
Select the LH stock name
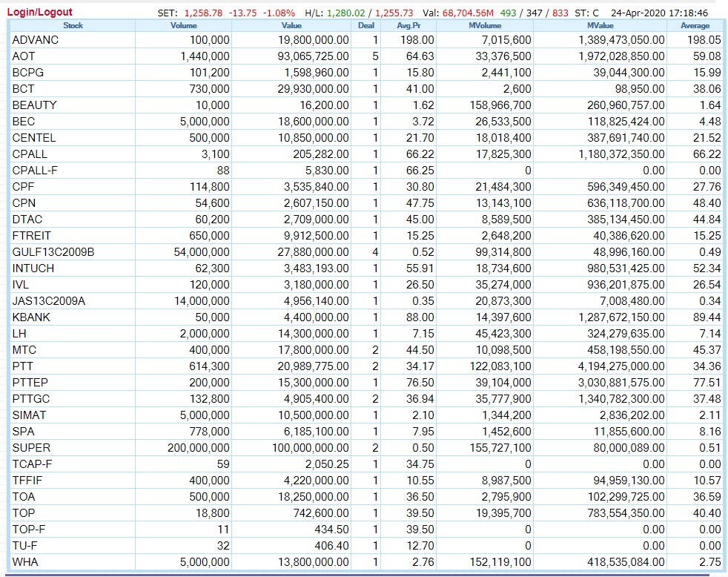[19, 333]
